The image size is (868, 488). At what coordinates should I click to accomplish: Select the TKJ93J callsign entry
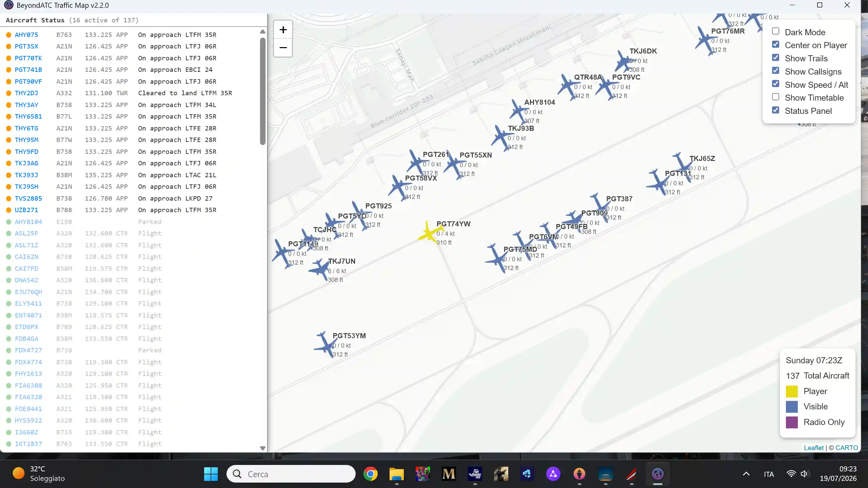(x=26, y=175)
